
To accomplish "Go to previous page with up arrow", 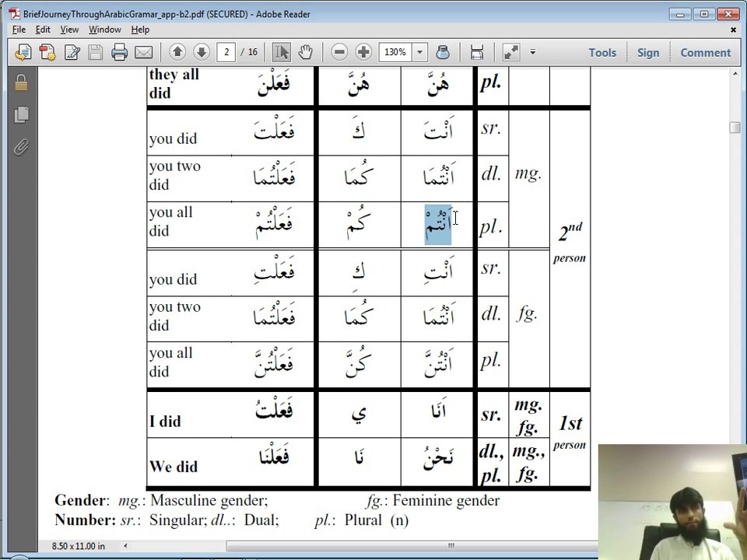I will 177,52.
